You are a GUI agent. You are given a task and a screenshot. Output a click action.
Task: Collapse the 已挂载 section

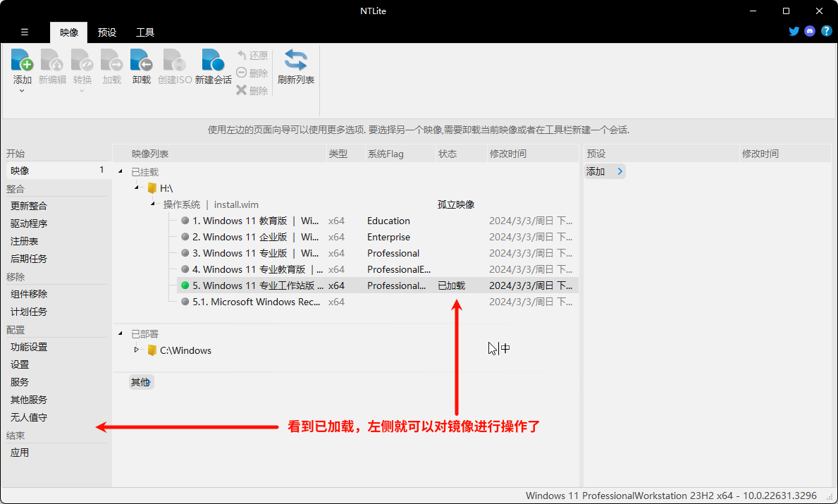121,171
